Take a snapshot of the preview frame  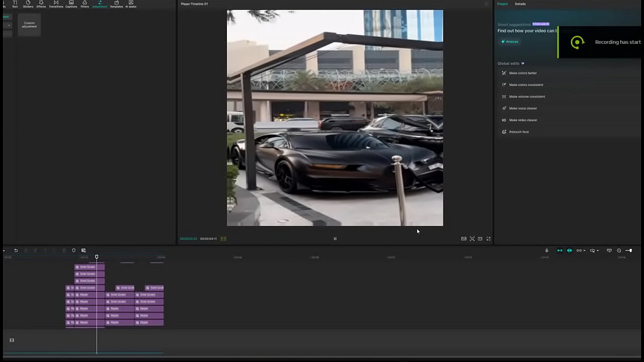point(472,238)
